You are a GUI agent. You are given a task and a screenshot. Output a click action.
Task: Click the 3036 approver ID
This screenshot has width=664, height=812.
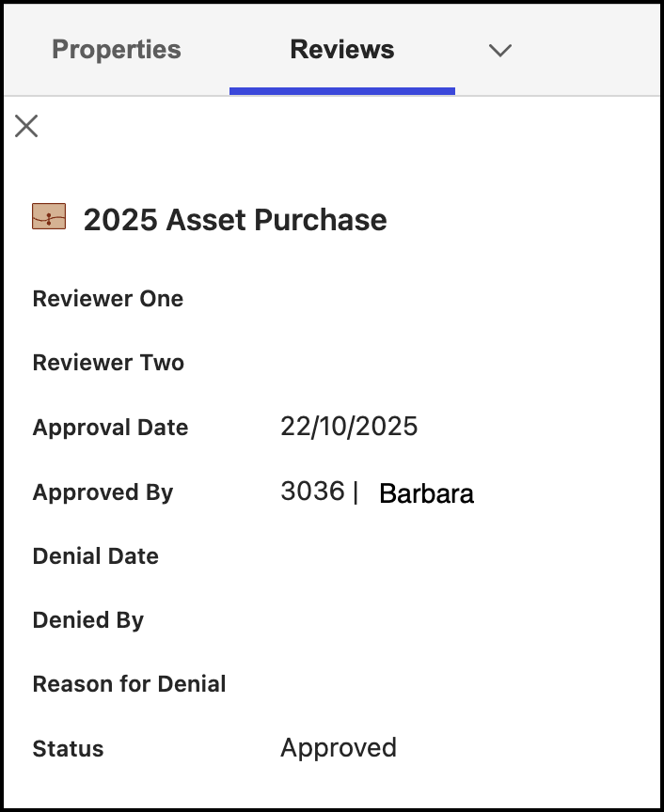tap(312, 492)
